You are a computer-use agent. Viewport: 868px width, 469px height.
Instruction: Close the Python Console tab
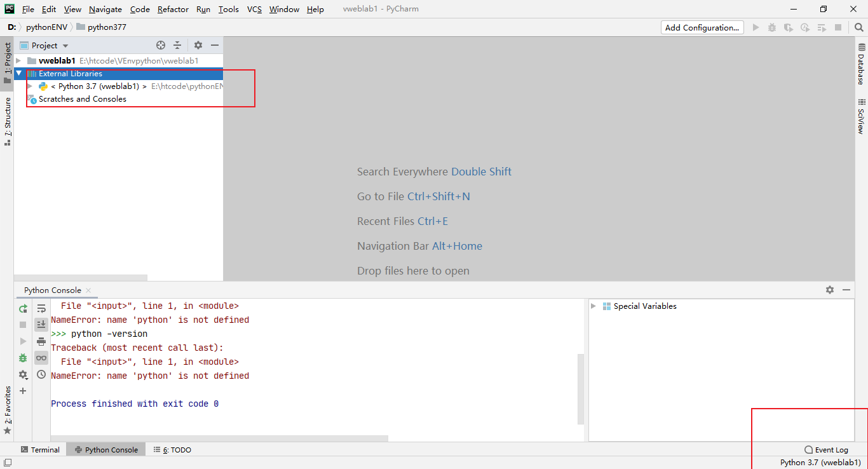[x=88, y=290]
